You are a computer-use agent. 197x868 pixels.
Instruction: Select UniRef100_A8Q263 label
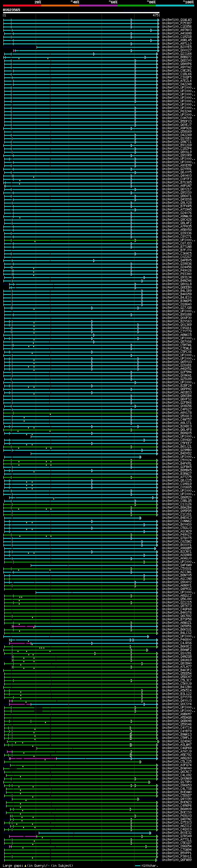pos(177,758)
